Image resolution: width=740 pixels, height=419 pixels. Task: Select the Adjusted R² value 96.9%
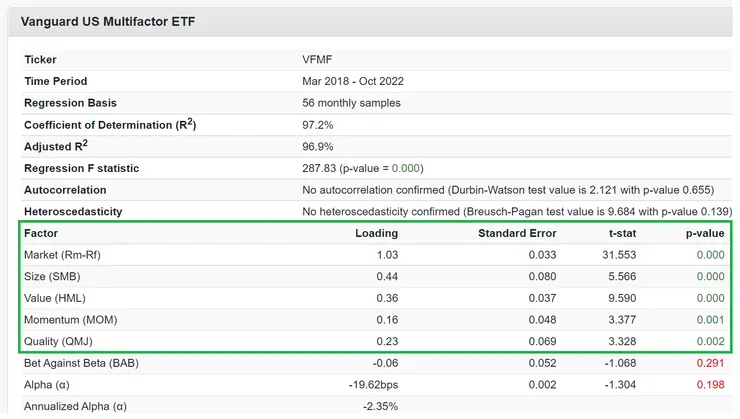pyautogui.click(x=317, y=147)
